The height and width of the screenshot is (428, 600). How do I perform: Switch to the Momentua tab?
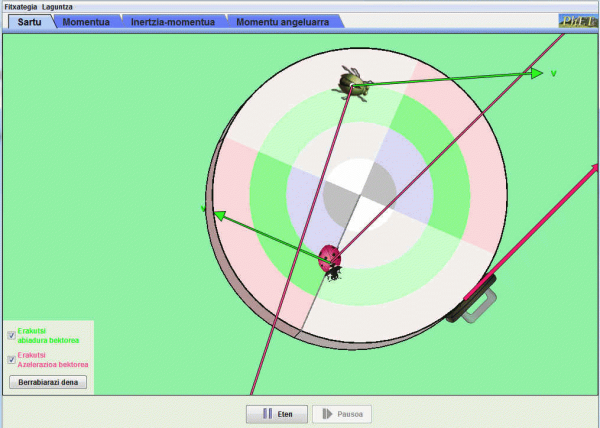click(85, 21)
